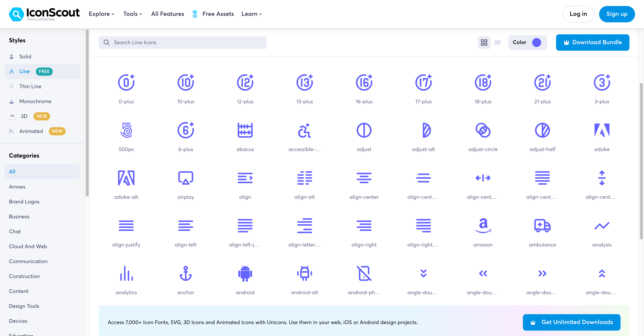Viewport: 644px width, 336px height.
Task: Open the 18-plus icon
Action: click(x=483, y=83)
